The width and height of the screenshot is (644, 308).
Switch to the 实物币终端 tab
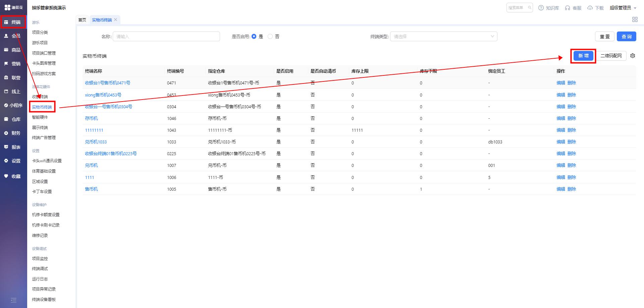point(102,20)
